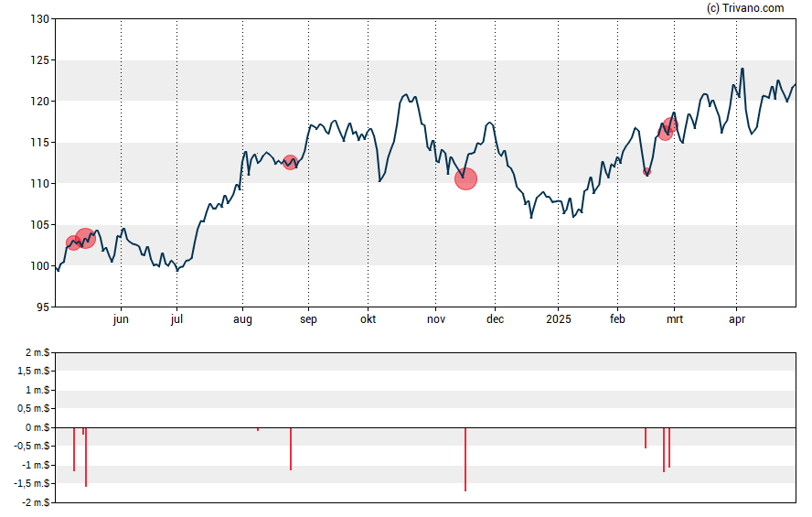Click the 130 price axis label
Image resolution: width=812 pixels, height=517 pixels.
pos(40,19)
